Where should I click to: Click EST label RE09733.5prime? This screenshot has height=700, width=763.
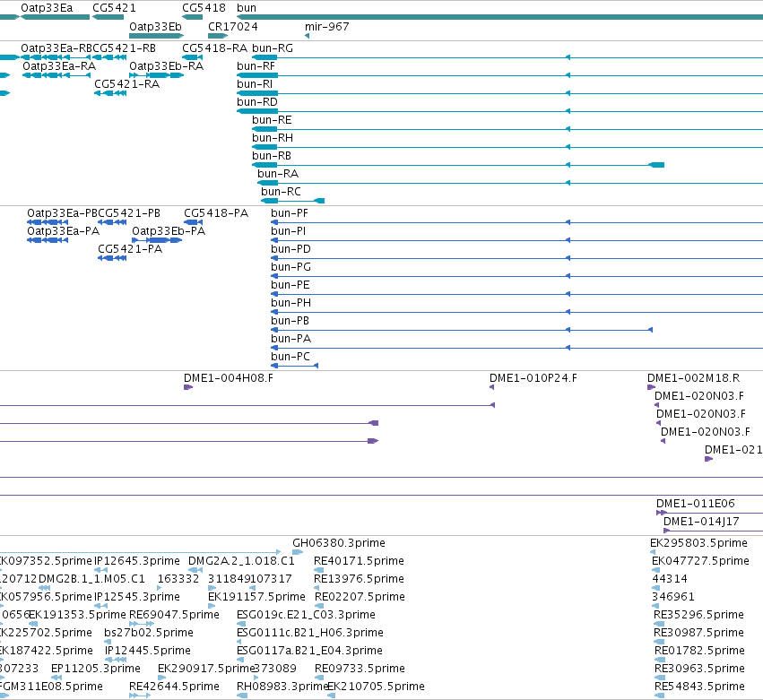coord(360,670)
